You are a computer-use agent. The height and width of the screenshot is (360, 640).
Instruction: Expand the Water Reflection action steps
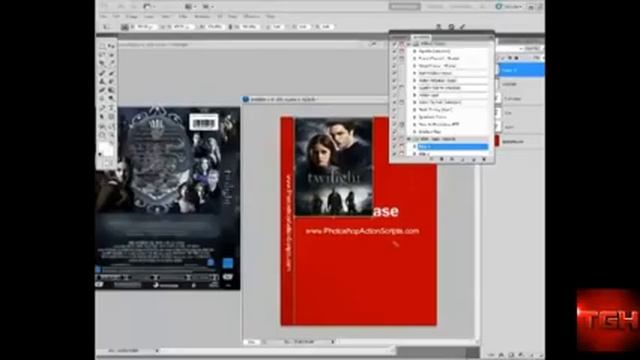point(414,80)
